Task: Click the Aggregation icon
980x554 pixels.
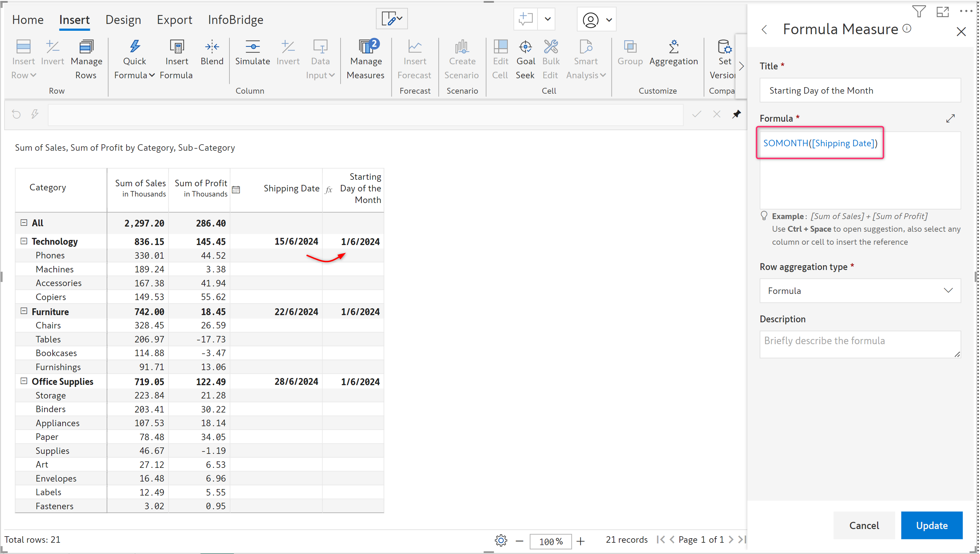Action: (x=673, y=47)
